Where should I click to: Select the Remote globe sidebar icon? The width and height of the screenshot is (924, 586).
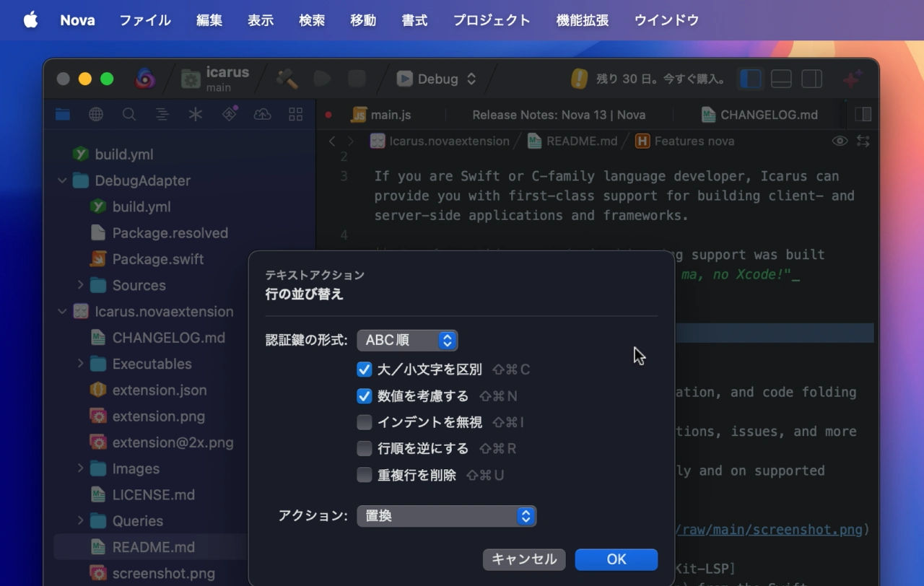[x=95, y=113]
